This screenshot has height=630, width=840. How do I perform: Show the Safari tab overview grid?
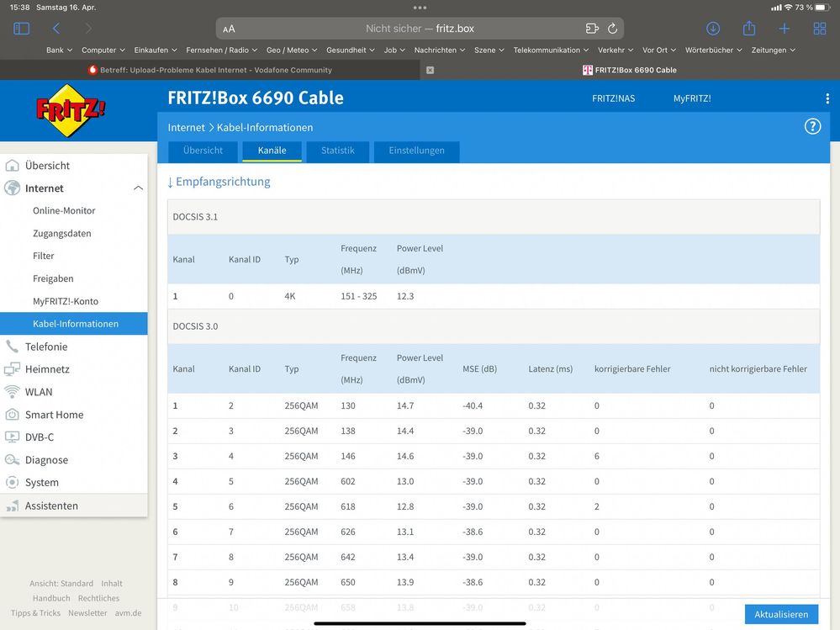pyautogui.click(x=819, y=29)
